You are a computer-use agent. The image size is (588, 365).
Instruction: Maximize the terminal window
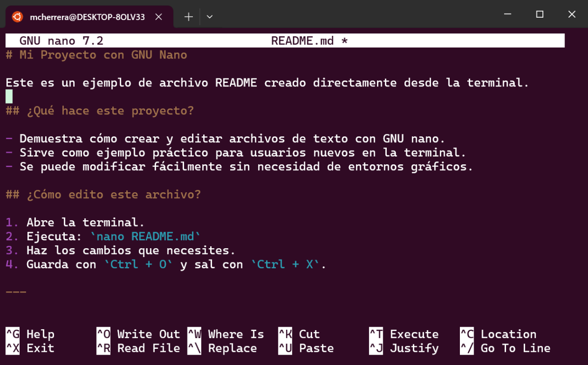[x=539, y=15]
